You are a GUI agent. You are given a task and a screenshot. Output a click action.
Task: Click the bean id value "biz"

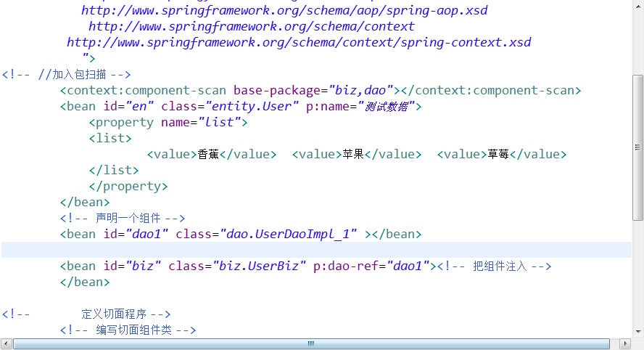point(144,266)
